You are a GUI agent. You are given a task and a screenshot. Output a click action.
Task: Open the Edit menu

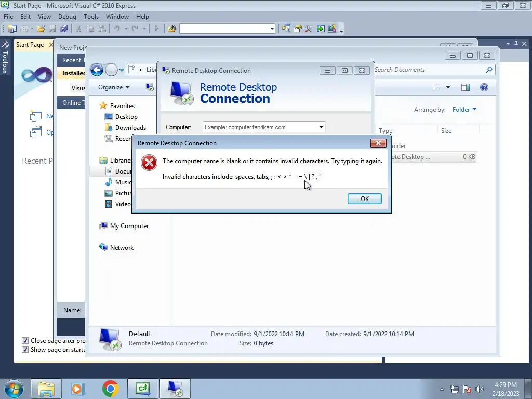(x=25, y=17)
